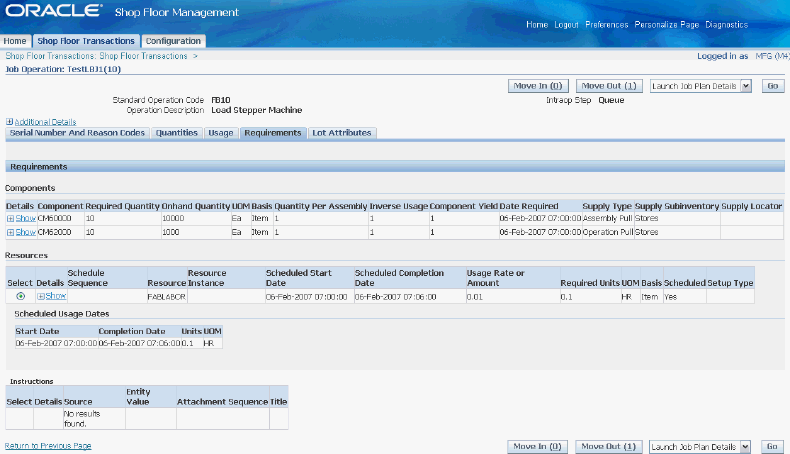Switch to Serial Number And Reason Codes tab
The width and height of the screenshot is (790, 454).
(x=77, y=133)
